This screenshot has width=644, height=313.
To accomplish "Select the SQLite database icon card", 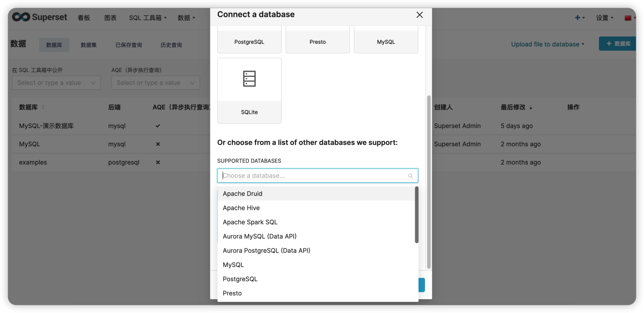I will point(249,91).
